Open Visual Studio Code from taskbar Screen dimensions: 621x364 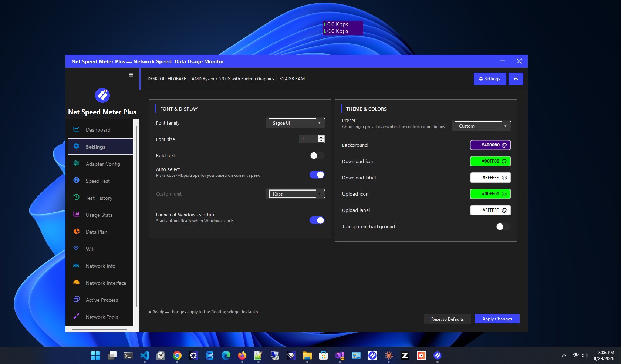145,355
